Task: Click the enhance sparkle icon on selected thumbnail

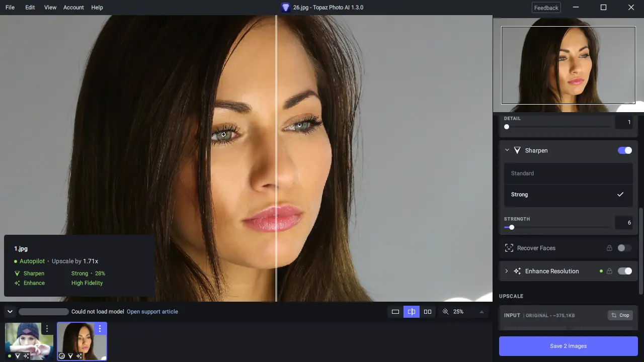Action: coord(79,356)
